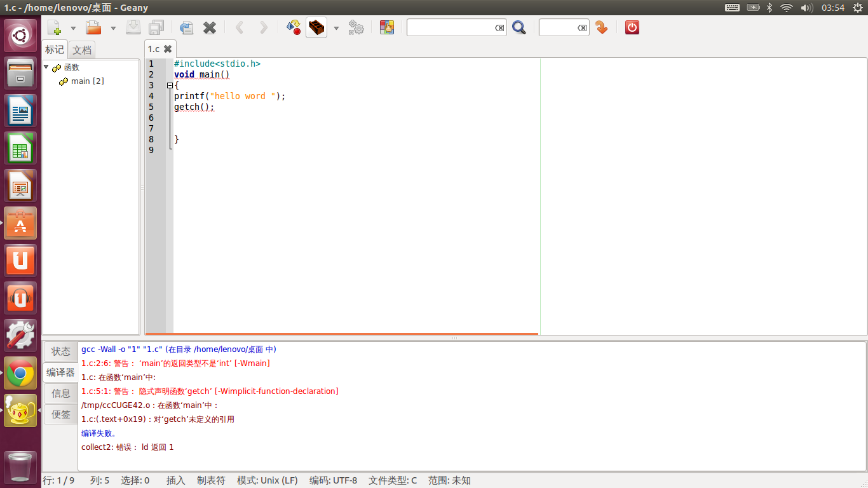Toggle code fold marker on line 3
The height and width of the screenshot is (488, 868).
point(170,85)
